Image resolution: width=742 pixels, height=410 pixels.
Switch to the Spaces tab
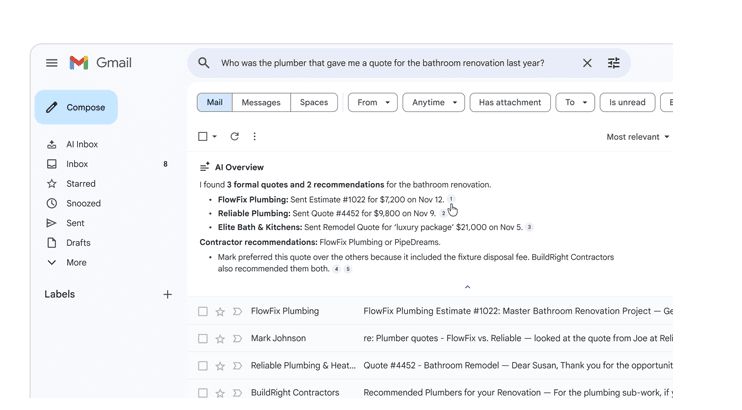click(x=313, y=102)
